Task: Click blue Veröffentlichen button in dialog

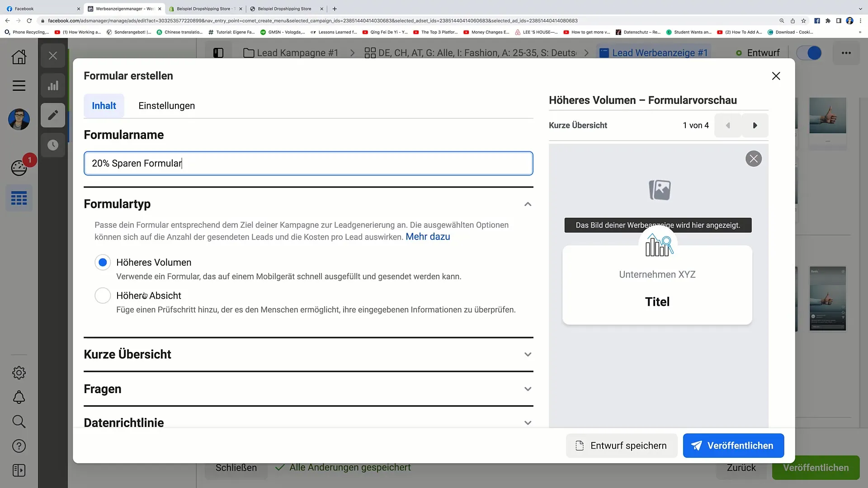Action: 733,446
